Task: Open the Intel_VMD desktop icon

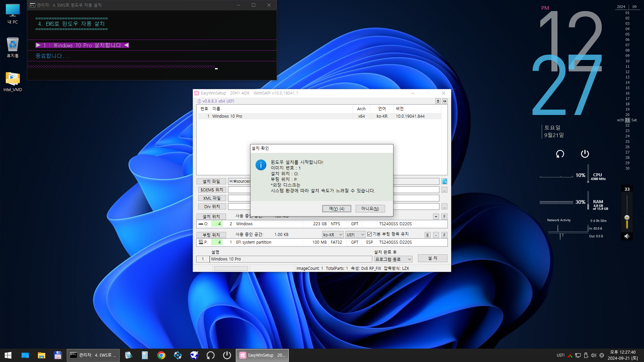Action: click(x=13, y=82)
